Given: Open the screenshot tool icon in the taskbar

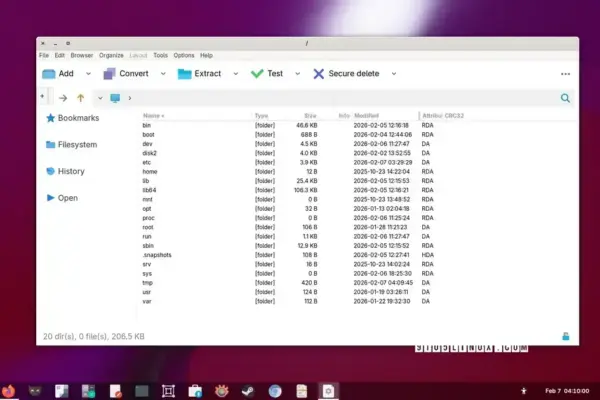Looking at the screenshot, I should [168, 391].
